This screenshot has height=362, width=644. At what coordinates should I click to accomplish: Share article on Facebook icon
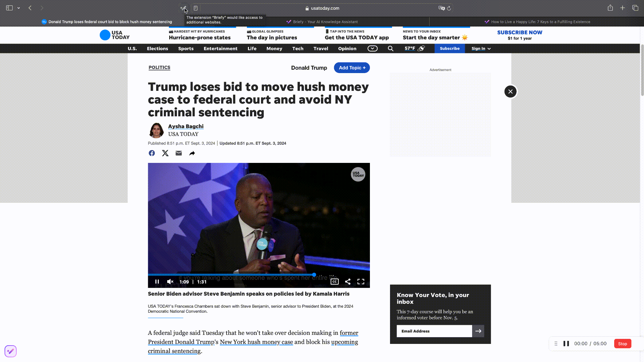pos(152,153)
